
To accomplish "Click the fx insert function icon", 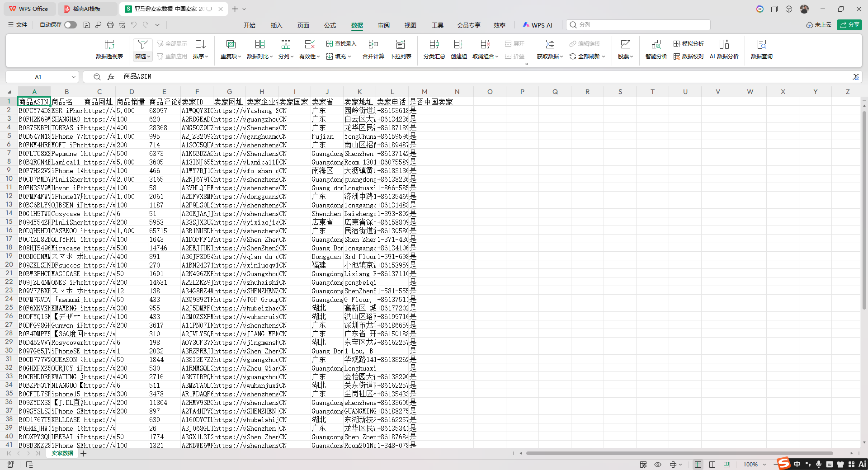I will (x=111, y=77).
